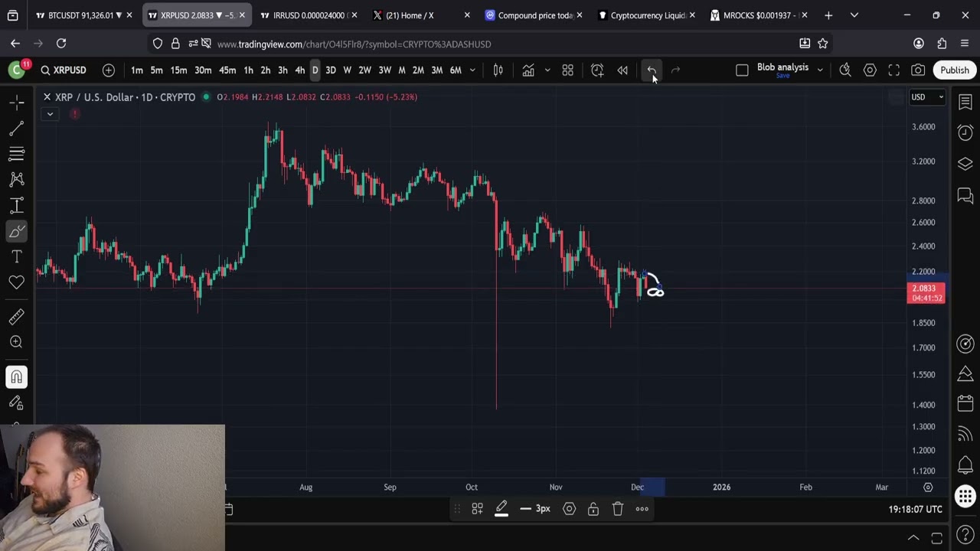Switch to the MROCKS browser tab
This screenshot has width=980, height=551.
click(x=759, y=15)
